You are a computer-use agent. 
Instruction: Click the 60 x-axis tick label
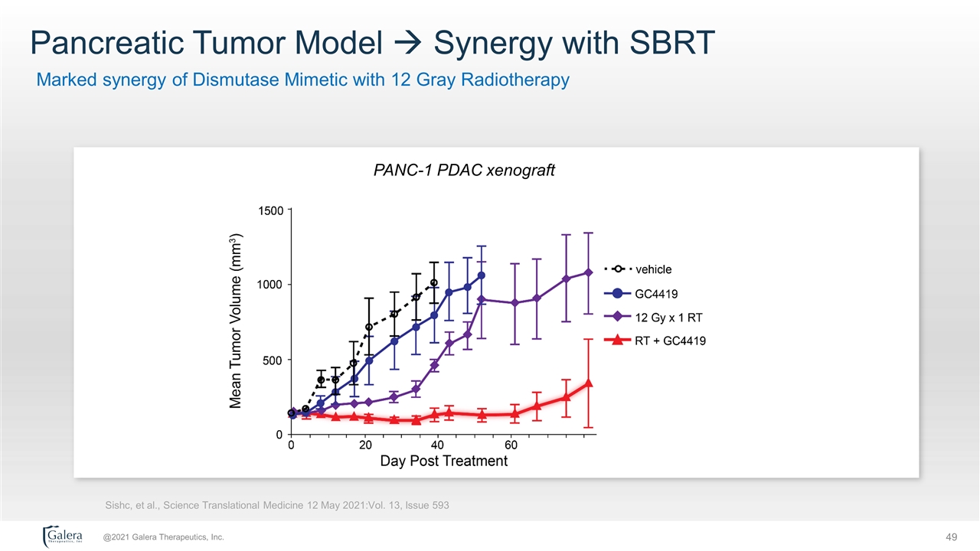point(511,444)
